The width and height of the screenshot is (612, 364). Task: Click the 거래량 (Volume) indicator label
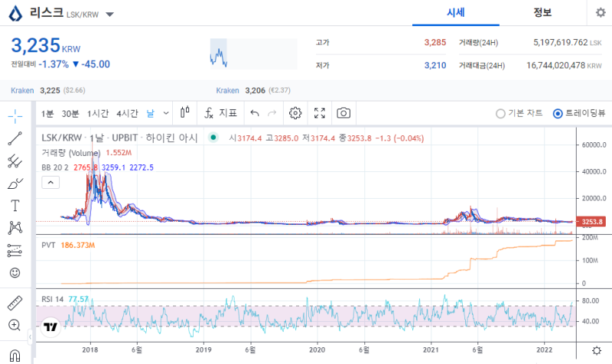click(x=71, y=153)
